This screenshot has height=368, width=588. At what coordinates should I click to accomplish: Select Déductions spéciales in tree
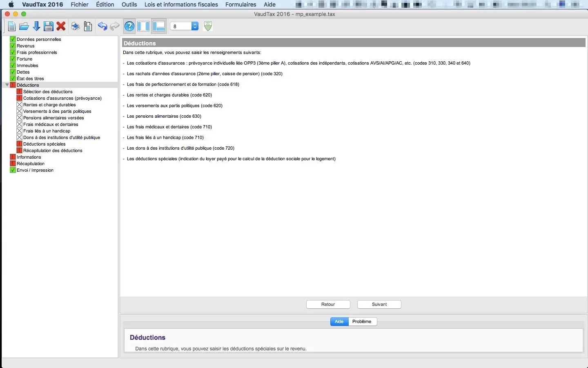coord(45,144)
